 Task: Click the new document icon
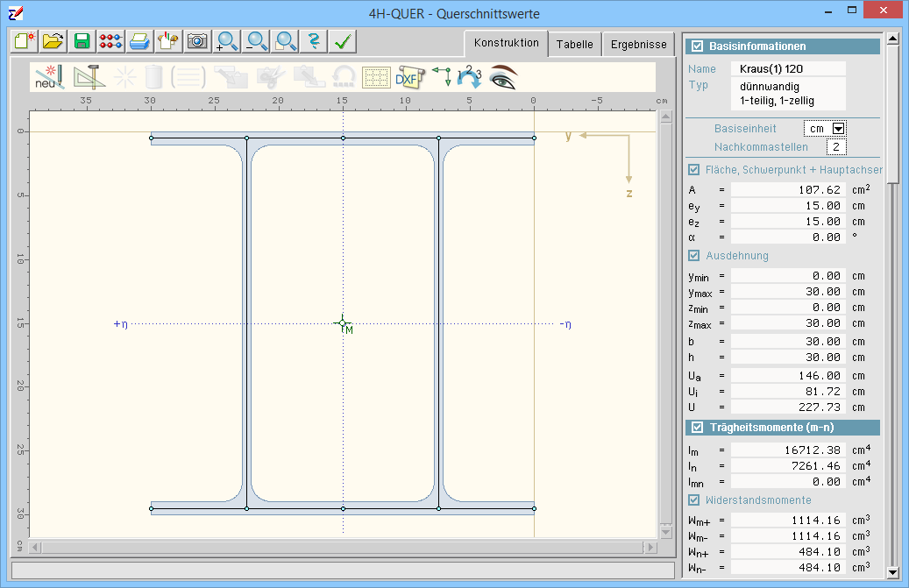24,41
